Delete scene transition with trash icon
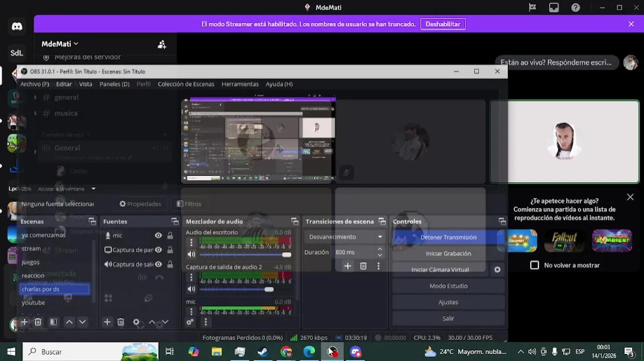644x361 pixels. (363, 266)
